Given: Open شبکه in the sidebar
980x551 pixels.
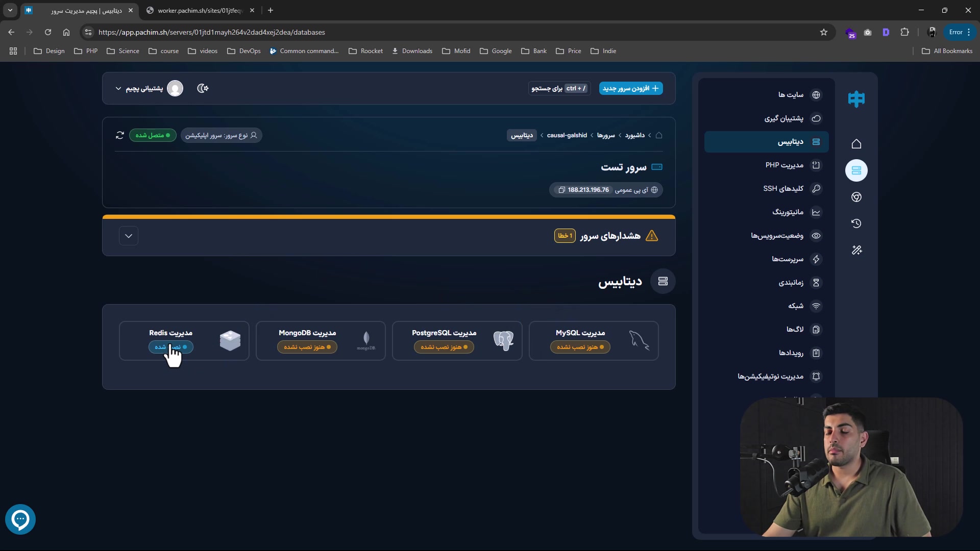Looking at the screenshot, I should pos(766,306).
